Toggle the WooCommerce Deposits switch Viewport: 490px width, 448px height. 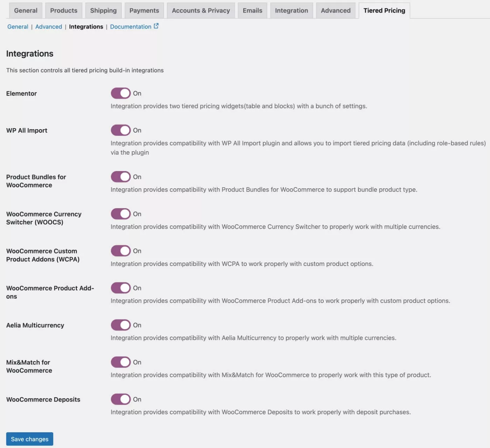[121, 399]
